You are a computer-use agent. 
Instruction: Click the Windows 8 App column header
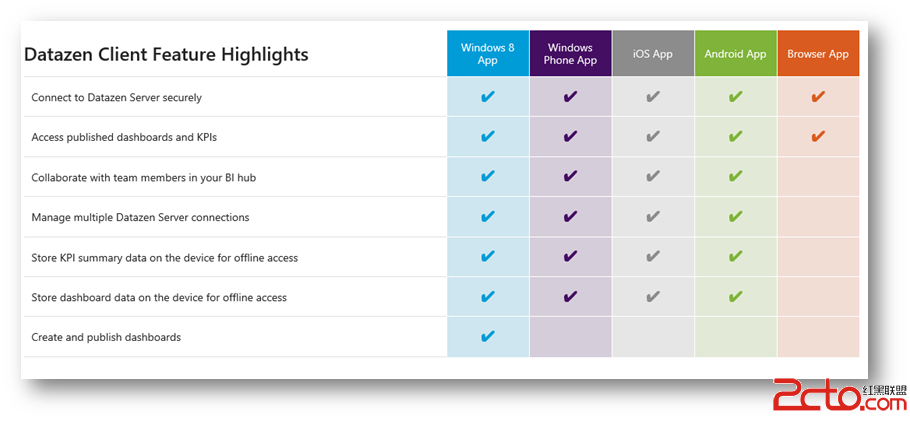click(488, 53)
